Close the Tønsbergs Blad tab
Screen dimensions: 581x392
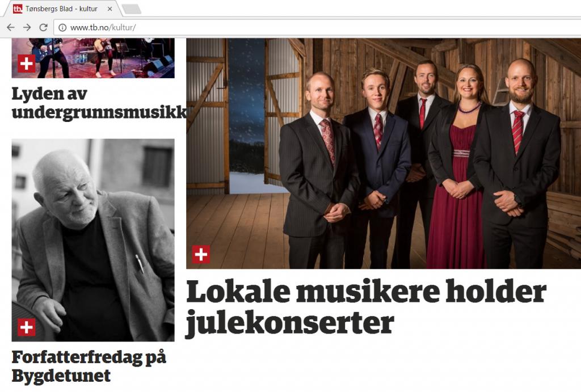pyautogui.click(x=110, y=9)
